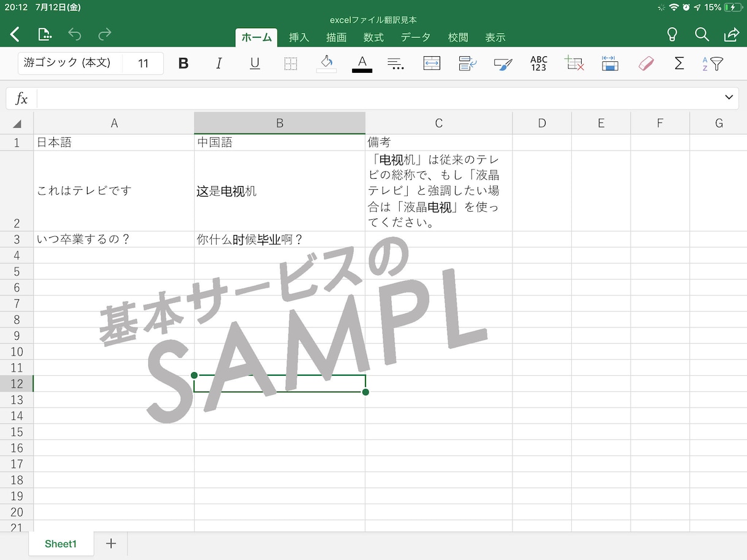This screenshot has width=747, height=560.
Task: Toggle italic formatting
Action: point(219,64)
